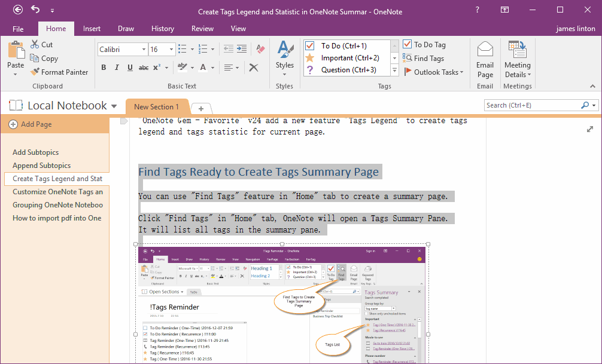Open the Customize OneNote Tags page
Image resolution: width=602 pixels, height=364 pixels.
pyautogui.click(x=57, y=192)
